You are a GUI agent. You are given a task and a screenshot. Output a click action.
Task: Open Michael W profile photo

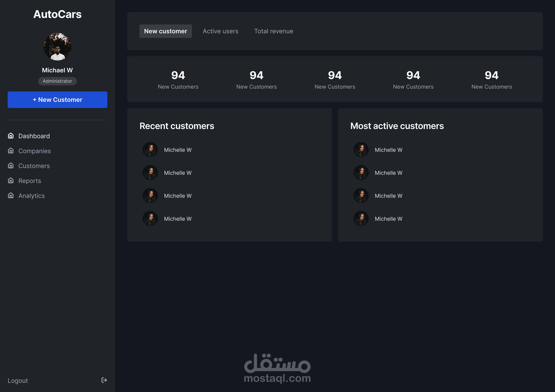(57, 47)
